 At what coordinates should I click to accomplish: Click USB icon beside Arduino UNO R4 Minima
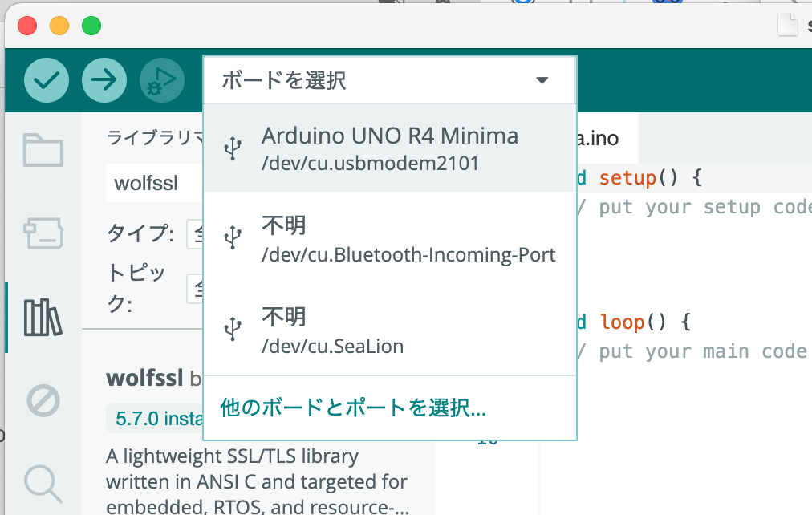(x=233, y=148)
